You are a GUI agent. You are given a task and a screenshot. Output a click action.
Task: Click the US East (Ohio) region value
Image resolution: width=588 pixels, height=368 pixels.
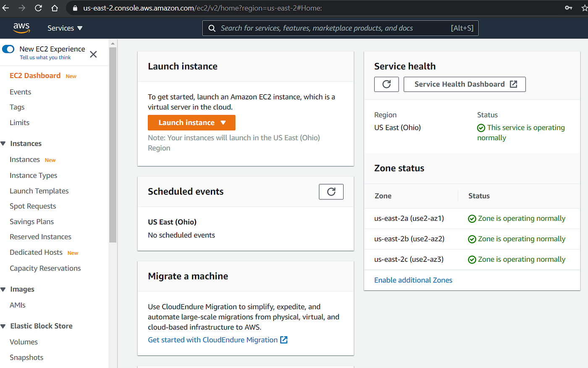coord(397,128)
